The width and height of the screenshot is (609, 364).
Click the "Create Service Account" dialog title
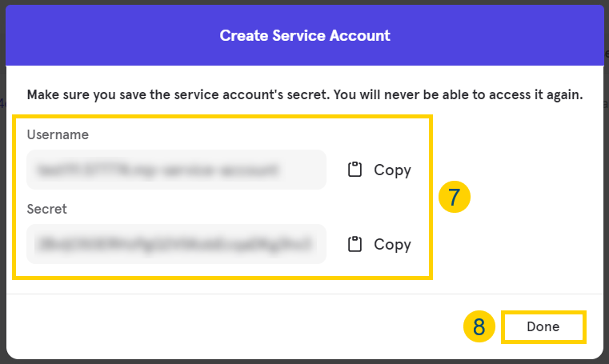pyautogui.click(x=305, y=35)
